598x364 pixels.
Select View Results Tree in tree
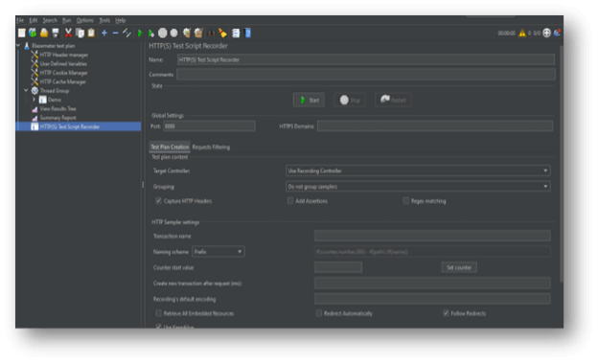click(57, 108)
